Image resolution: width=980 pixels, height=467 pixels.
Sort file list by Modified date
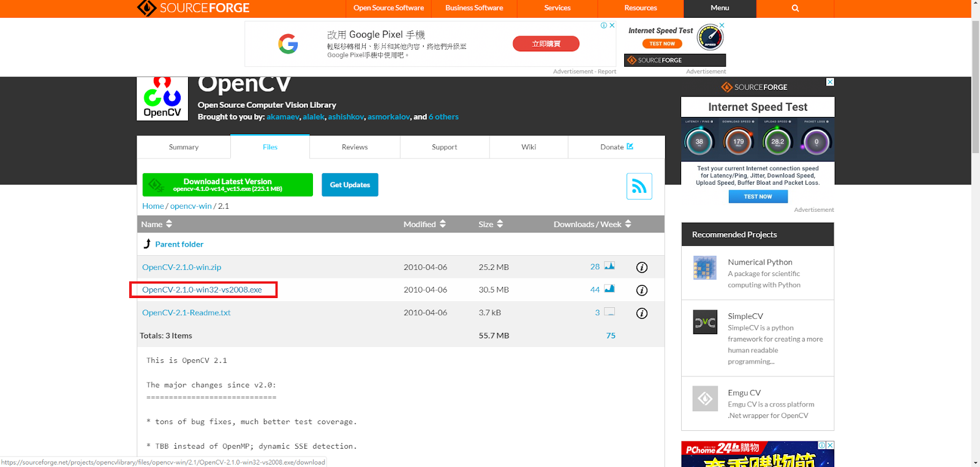coord(424,224)
